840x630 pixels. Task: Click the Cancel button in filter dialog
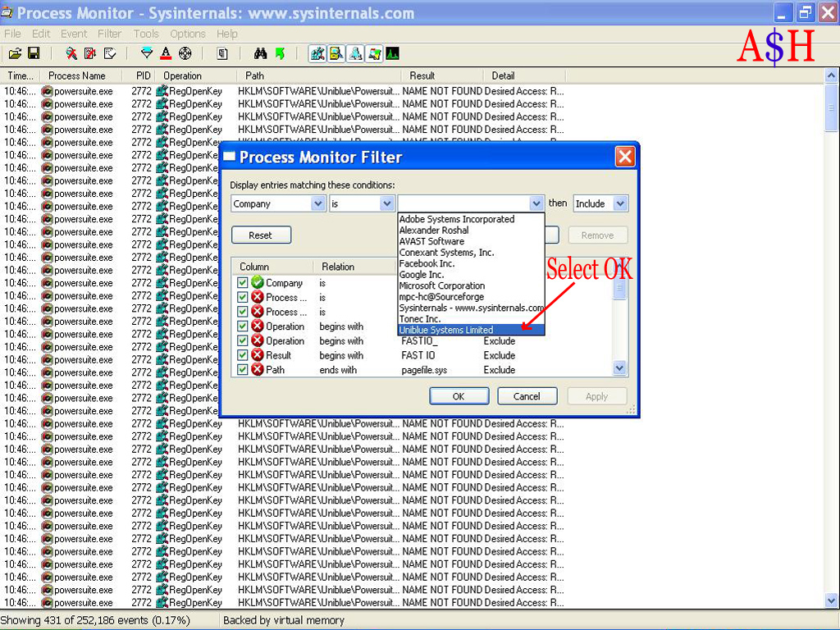[527, 396]
